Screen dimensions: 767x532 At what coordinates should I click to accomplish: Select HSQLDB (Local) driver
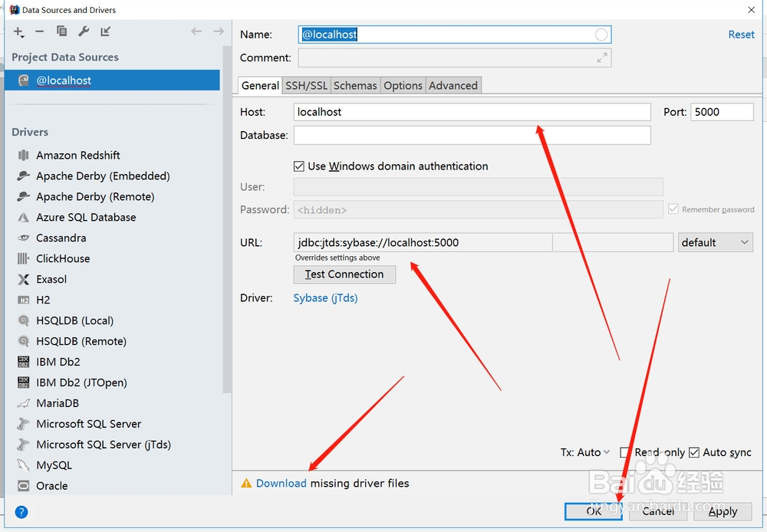click(75, 320)
